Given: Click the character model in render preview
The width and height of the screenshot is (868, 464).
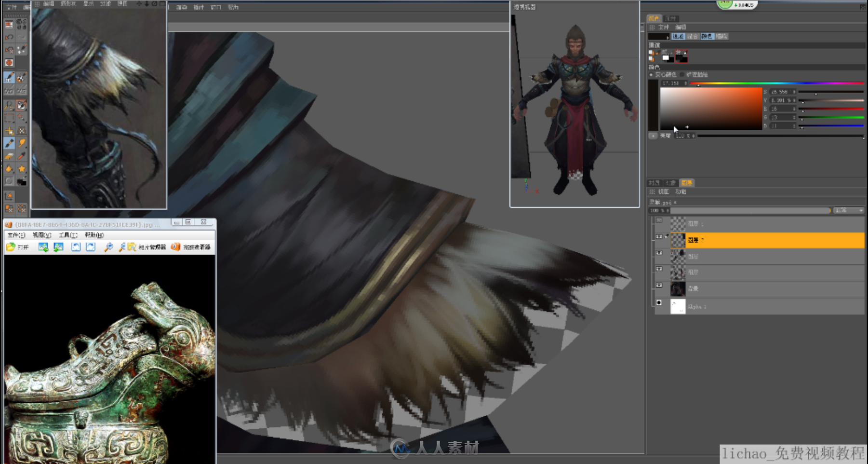Looking at the screenshot, I should pos(575,109).
